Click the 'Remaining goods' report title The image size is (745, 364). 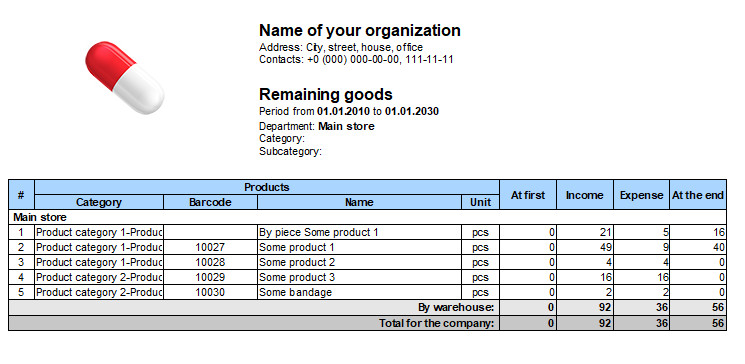tap(326, 95)
